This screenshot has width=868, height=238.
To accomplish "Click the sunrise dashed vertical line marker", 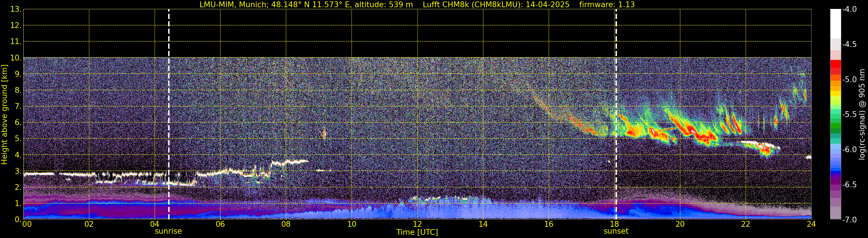I will click(168, 114).
